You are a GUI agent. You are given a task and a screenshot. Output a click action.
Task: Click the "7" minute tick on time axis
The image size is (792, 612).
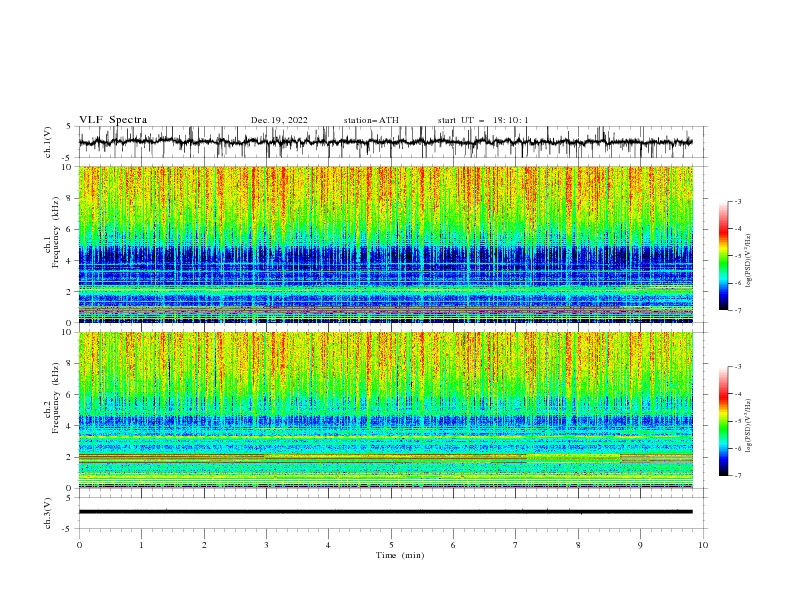[x=516, y=545]
